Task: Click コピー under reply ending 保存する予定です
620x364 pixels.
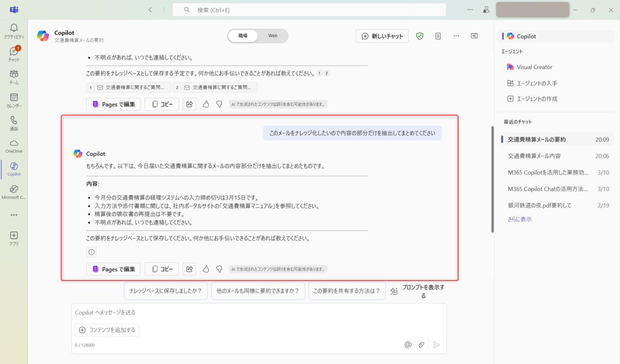Action: tap(162, 104)
